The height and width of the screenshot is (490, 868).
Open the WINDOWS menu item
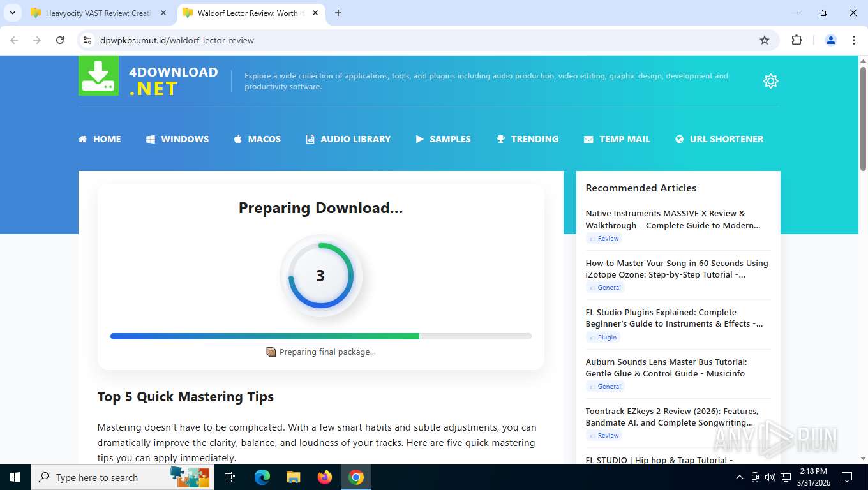177,139
